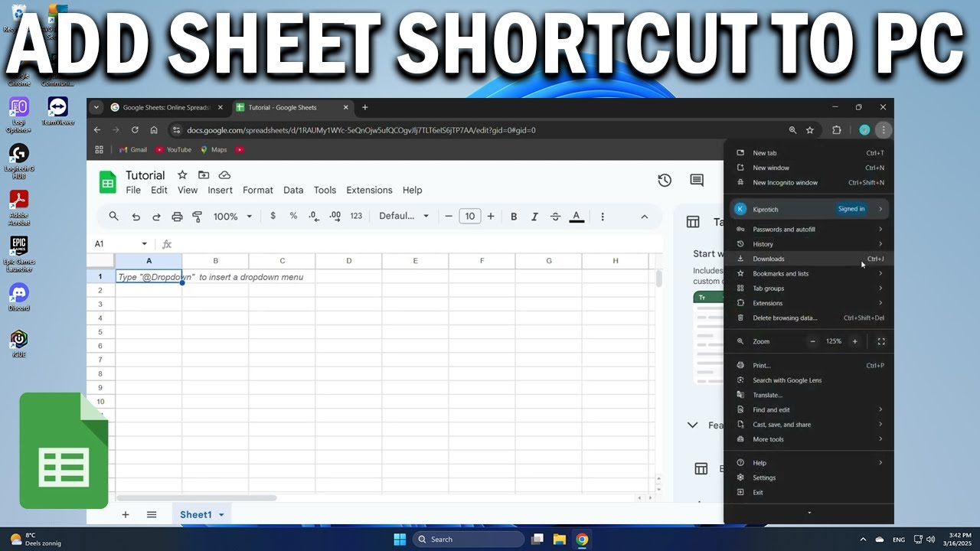Add a new sheet with plus button
This screenshot has width=980, height=551.
click(x=126, y=514)
